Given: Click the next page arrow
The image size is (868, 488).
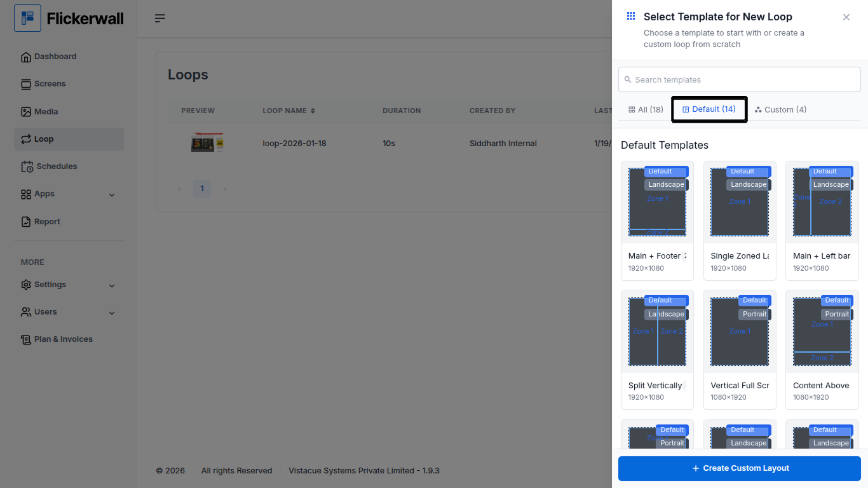Looking at the screenshot, I should (225, 189).
